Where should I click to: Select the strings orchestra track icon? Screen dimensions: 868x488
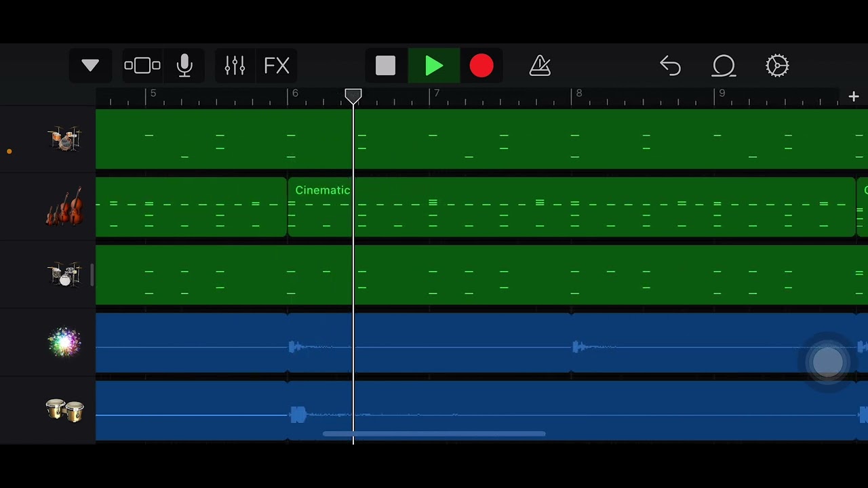click(x=64, y=206)
